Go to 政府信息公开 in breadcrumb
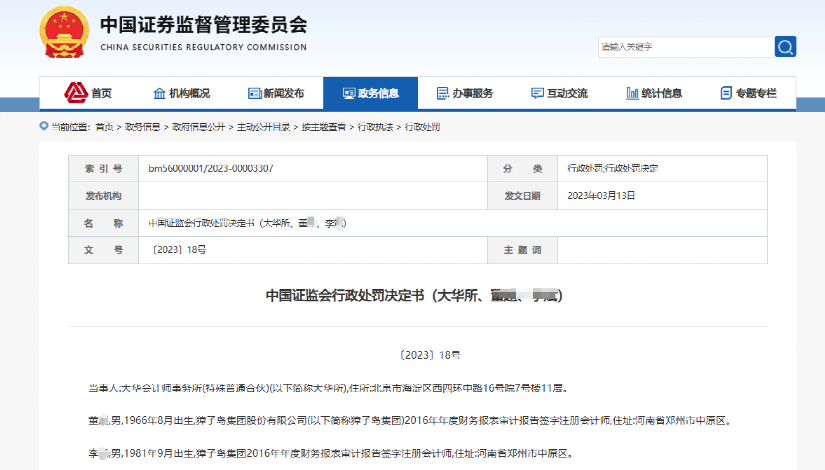This screenshot has height=470, width=825. click(198, 127)
